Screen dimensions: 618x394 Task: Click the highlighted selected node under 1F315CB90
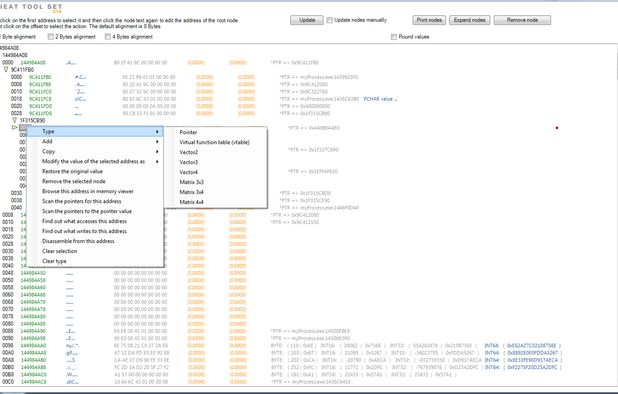tap(23, 128)
